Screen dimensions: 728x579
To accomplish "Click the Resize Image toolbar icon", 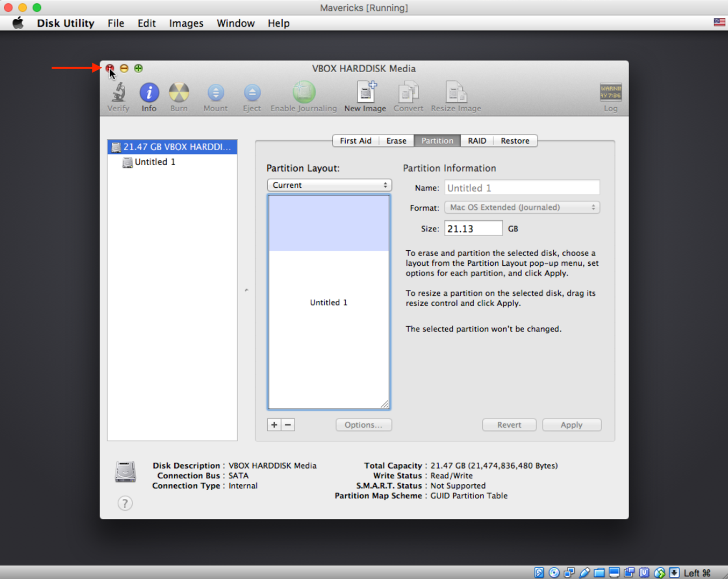I will tap(456, 93).
